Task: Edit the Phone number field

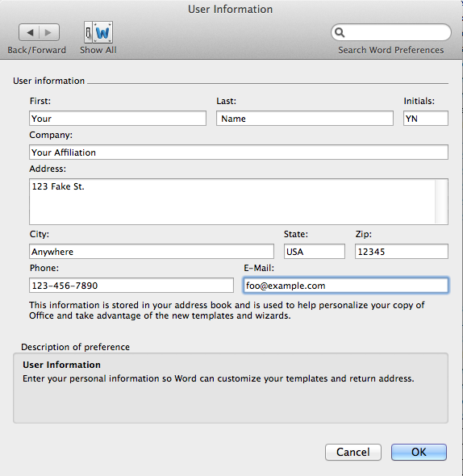Action: 131,286
